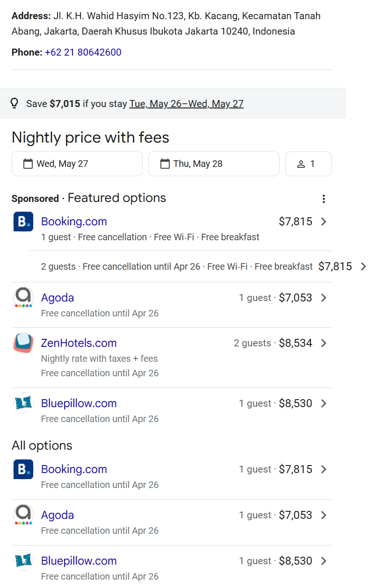Image resolution: width=375 pixels, height=588 pixels.
Task: Click the Agoda logo under All options
Action: pos(23,515)
